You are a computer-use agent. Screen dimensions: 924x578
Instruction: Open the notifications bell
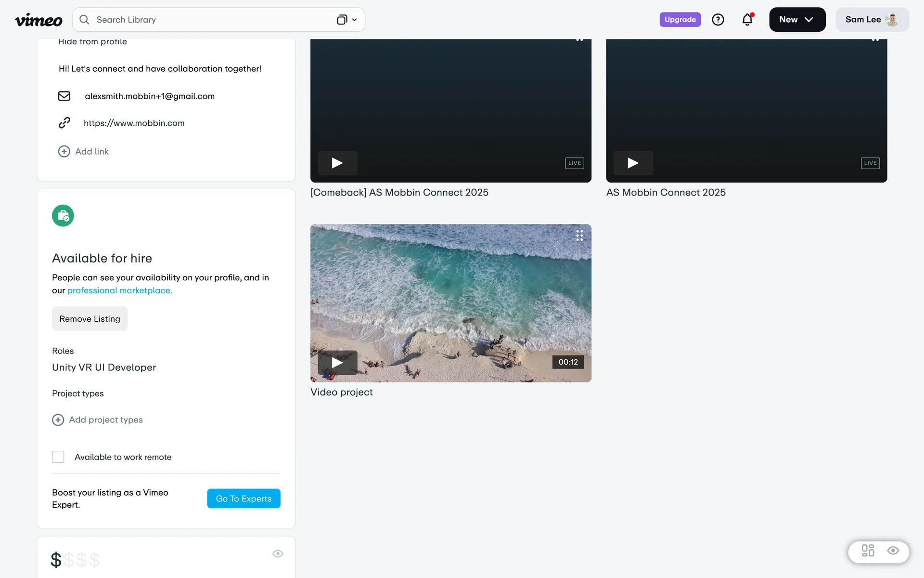point(747,20)
